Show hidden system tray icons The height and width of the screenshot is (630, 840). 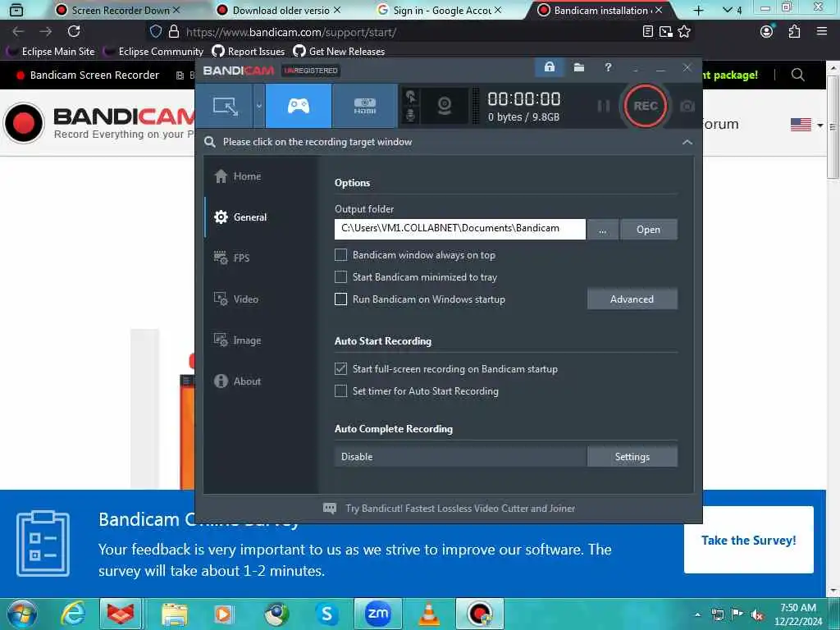pos(697,615)
